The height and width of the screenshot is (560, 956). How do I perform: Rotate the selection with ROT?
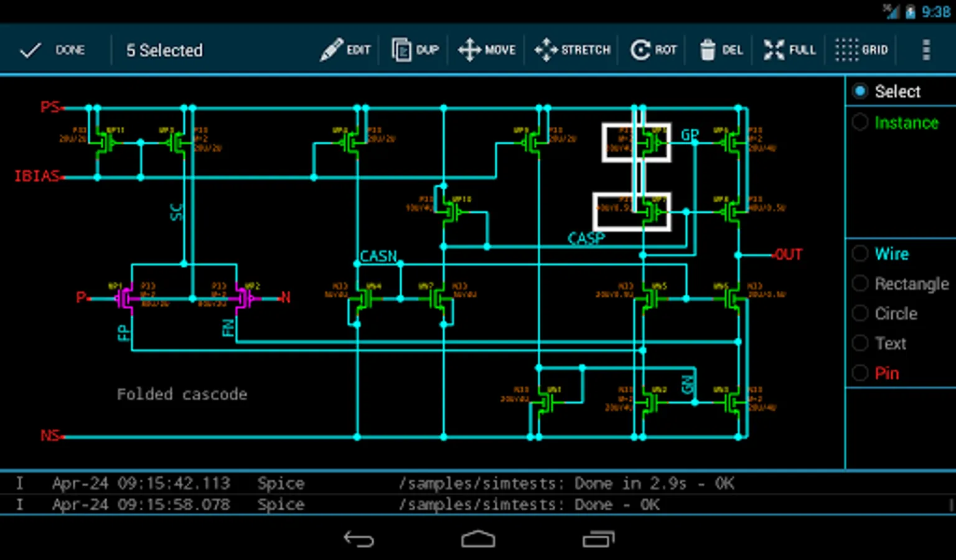coord(653,50)
